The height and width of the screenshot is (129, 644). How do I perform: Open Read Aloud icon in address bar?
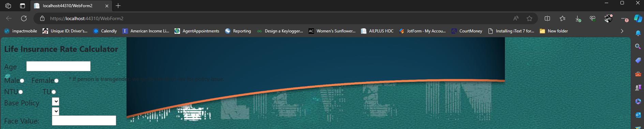516,18
